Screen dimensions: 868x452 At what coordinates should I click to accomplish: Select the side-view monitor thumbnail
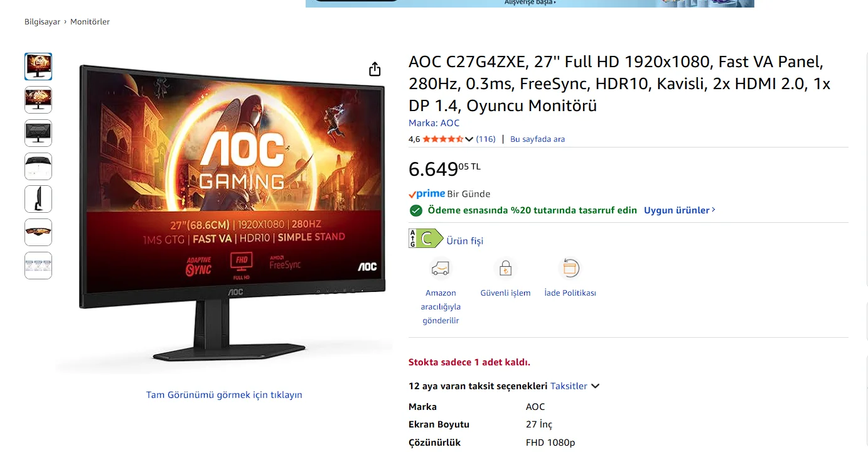tap(38, 199)
